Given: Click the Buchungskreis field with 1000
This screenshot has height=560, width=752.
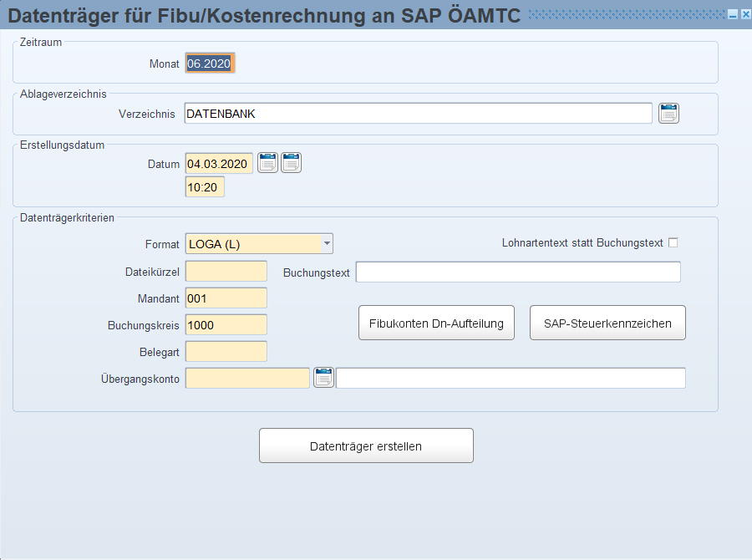Looking at the screenshot, I should (226, 325).
